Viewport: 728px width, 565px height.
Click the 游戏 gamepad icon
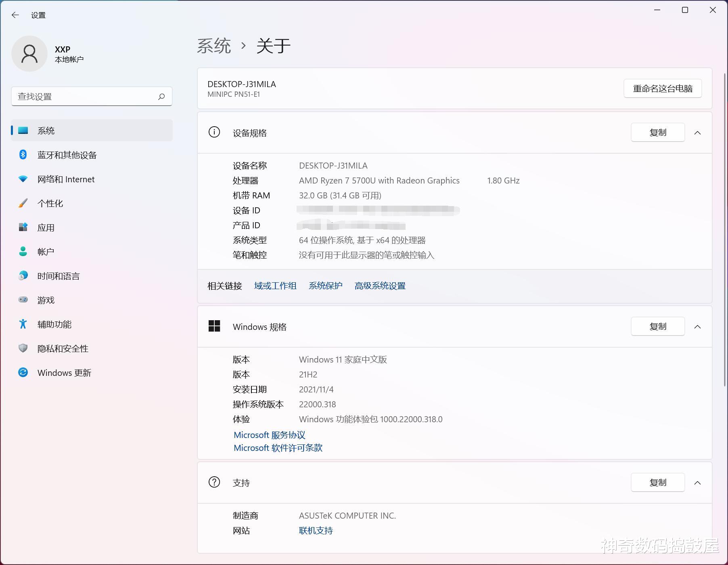coord(23,300)
